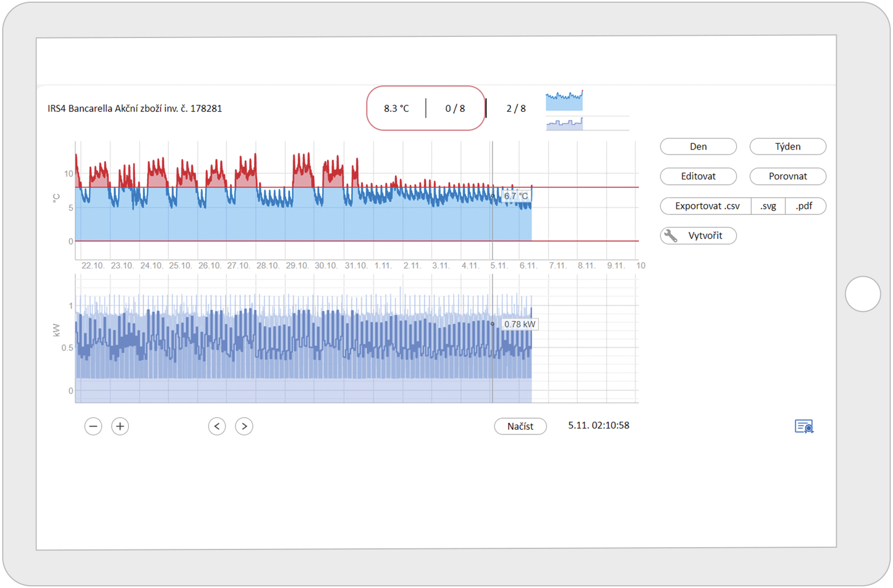
Task: Open the temperature mini chart thumbnail
Action: [564, 101]
